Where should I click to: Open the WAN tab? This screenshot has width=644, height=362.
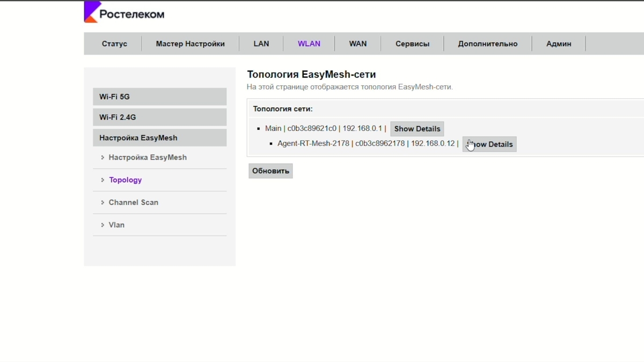358,44
